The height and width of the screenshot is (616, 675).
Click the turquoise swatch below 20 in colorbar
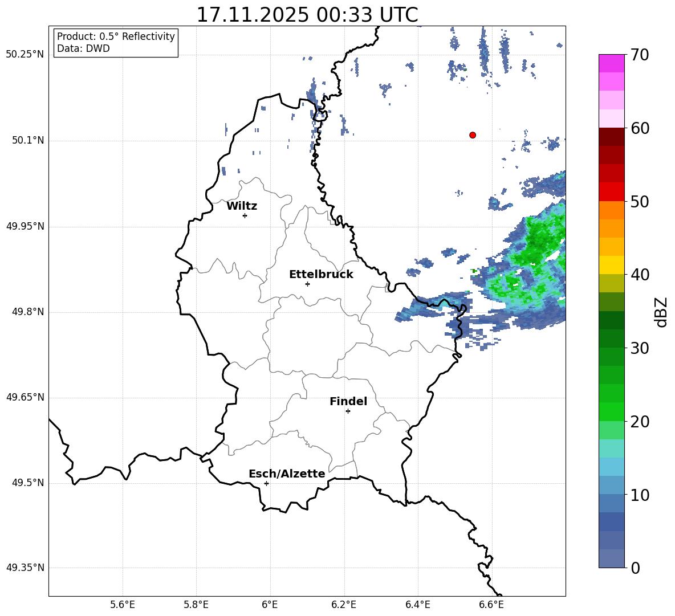[611, 448]
